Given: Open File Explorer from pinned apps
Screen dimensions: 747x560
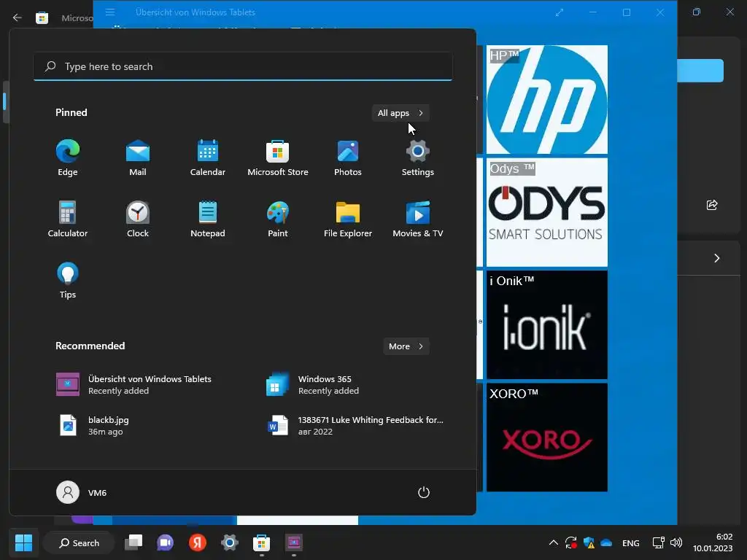Looking at the screenshot, I should pyautogui.click(x=348, y=219).
